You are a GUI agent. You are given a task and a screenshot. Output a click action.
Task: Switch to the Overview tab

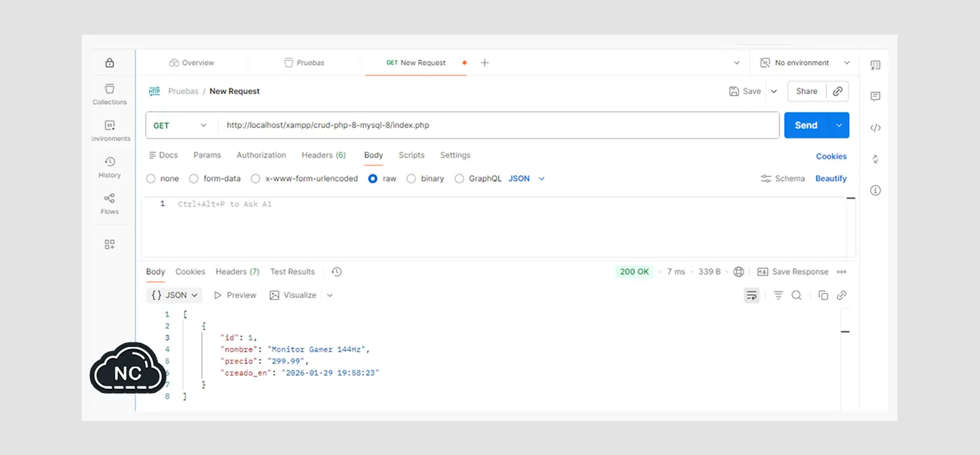point(191,63)
